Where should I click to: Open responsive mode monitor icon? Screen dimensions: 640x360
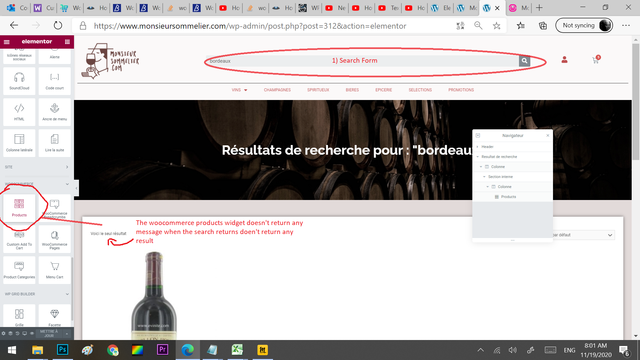pyautogui.click(x=24, y=333)
